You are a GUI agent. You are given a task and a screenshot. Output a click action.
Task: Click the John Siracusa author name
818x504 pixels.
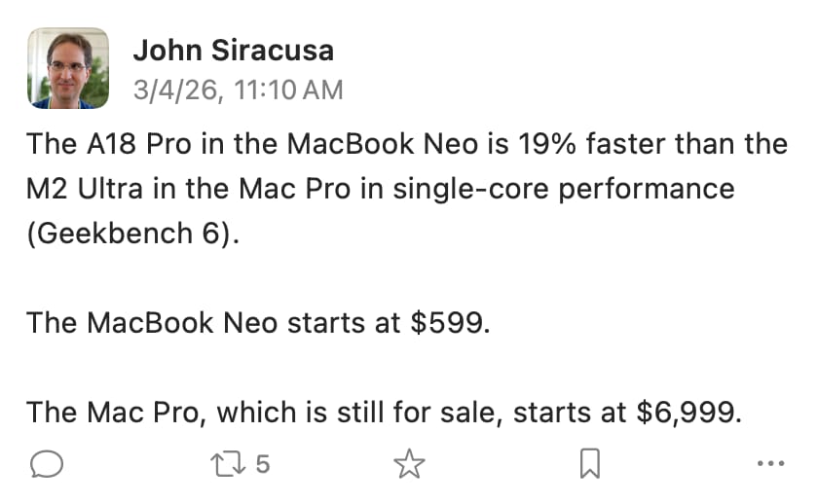(233, 50)
